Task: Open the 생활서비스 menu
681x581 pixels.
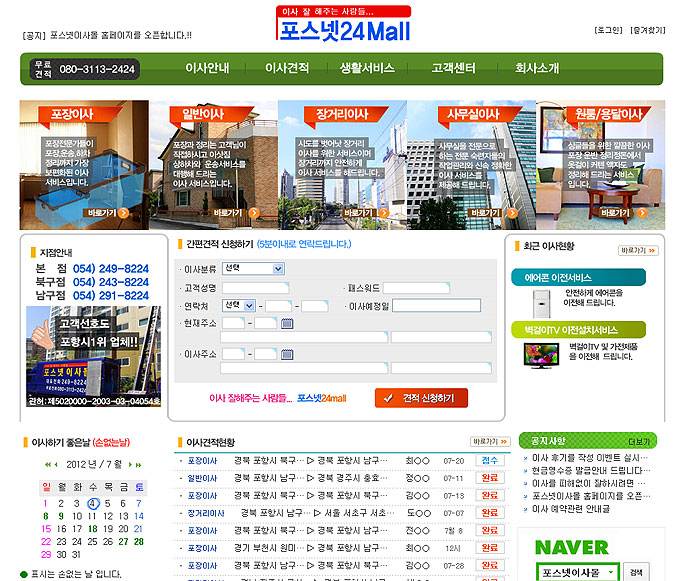Action: [367, 68]
